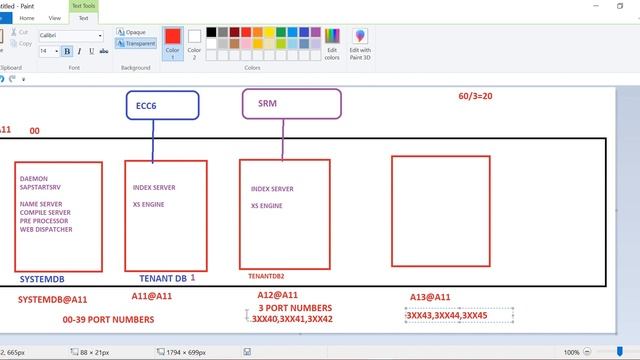Pick the red palette swatch
Image resolution: width=640 pixels, height=360 pixels.
point(246,32)
